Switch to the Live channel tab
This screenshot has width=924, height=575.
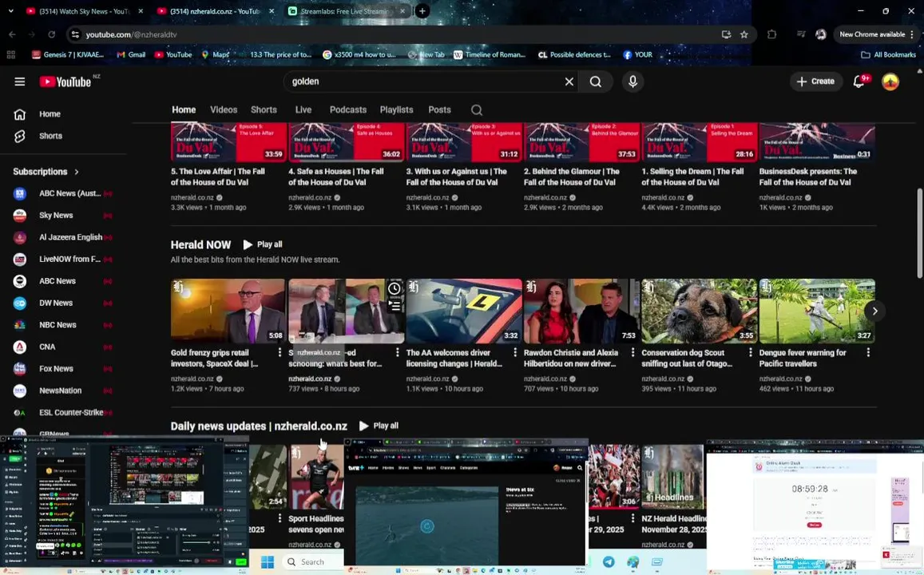click(303, 110)
